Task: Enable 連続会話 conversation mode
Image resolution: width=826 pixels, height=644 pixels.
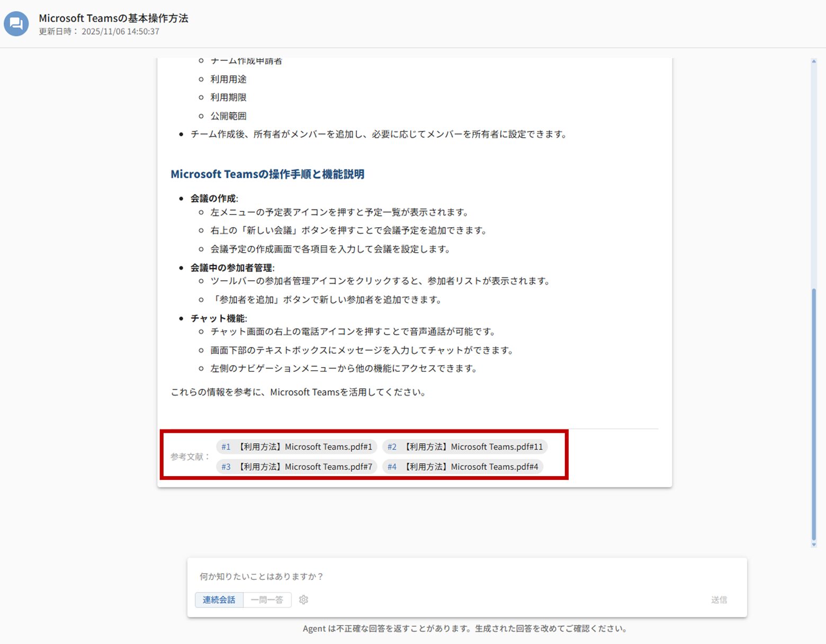Action: [219, 600]
